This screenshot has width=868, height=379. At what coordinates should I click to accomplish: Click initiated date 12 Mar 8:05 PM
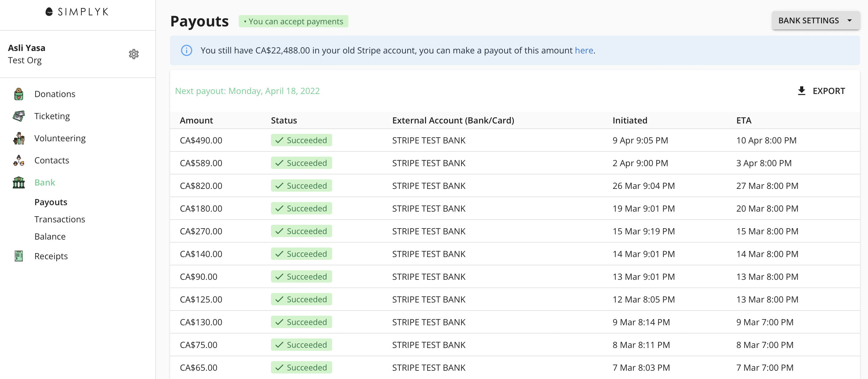coord(644,299)
